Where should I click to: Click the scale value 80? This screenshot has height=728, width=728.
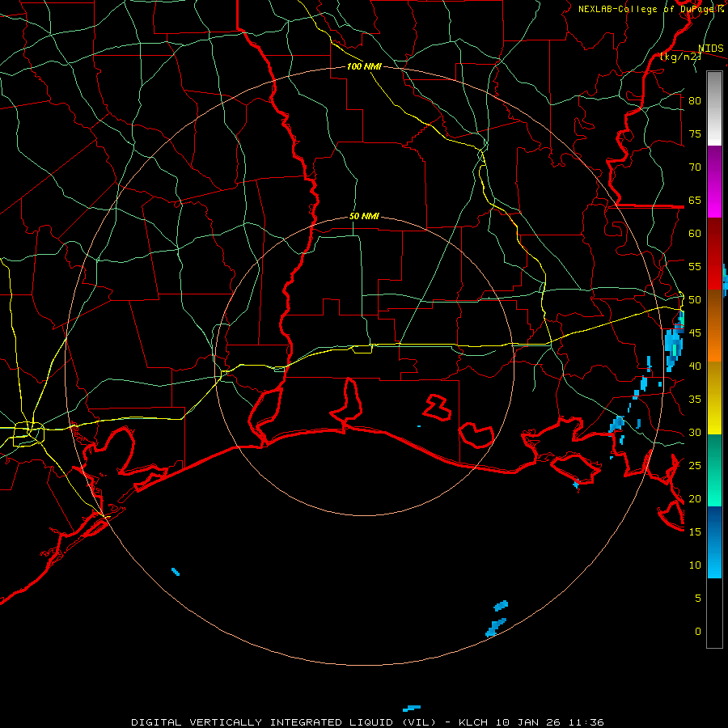pos(695,101)
